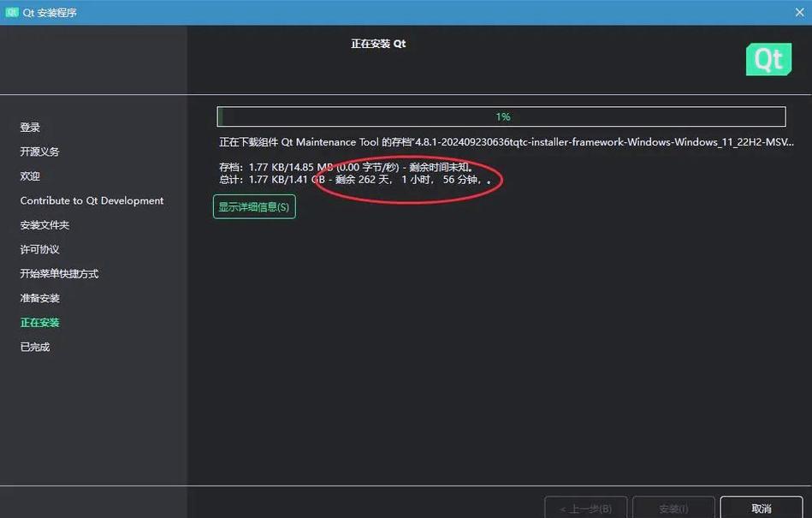Select the 已完成 step in sidebar
The image size is (812, 518).
(35, 347)
